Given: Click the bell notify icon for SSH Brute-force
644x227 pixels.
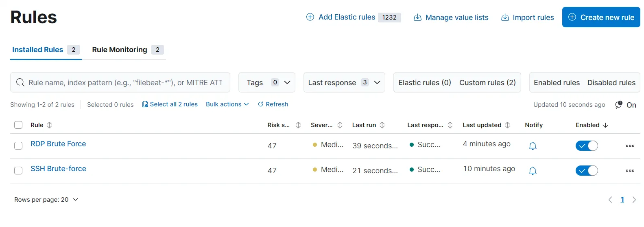Looking at the screenshot, I should [533, 170].
